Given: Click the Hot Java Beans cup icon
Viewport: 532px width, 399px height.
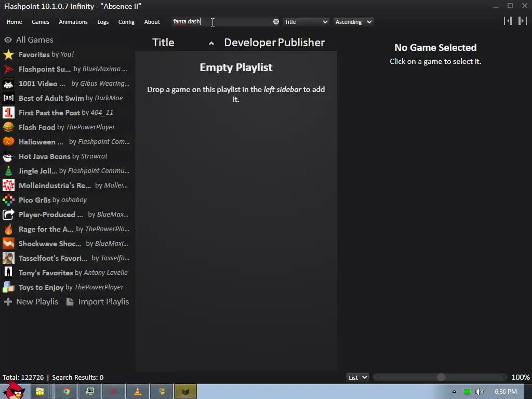Looking at the screenshot, I should (x=8, y=156).
